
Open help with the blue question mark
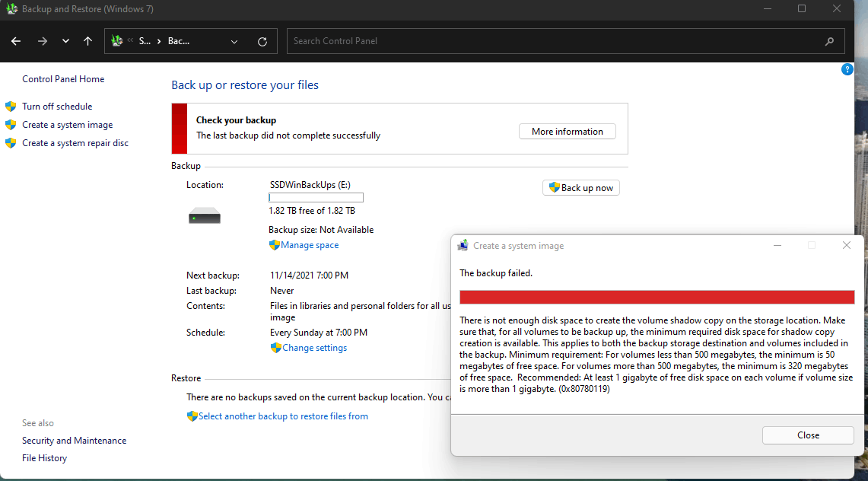click(x=847, y=69)
